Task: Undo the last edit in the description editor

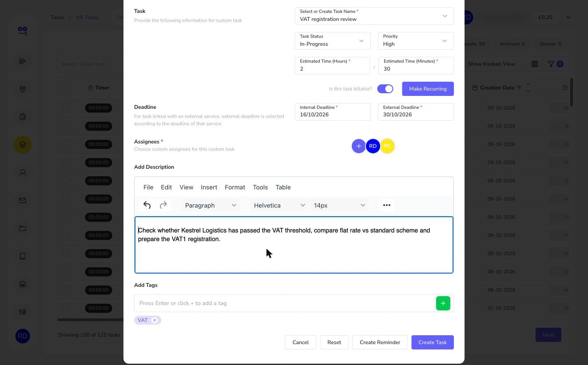Action: coord(147,205)
